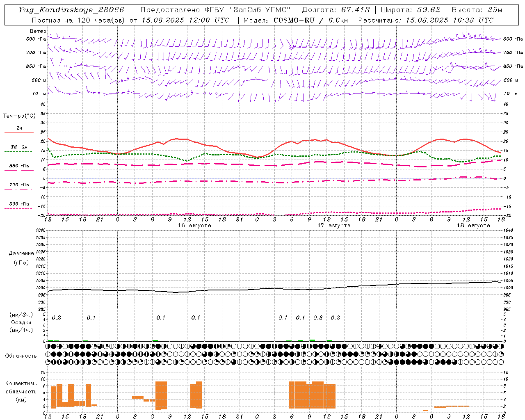Click the latitude value 59.62
The height and width of the screenshot is (420, 525).
[429, 10]
